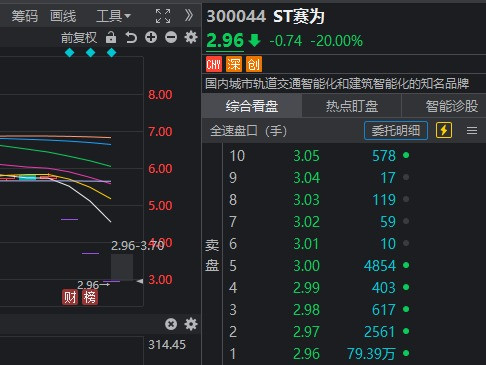Close the lower indicator panel
This screenshot has height=365, width=486.
click(171, 324)
